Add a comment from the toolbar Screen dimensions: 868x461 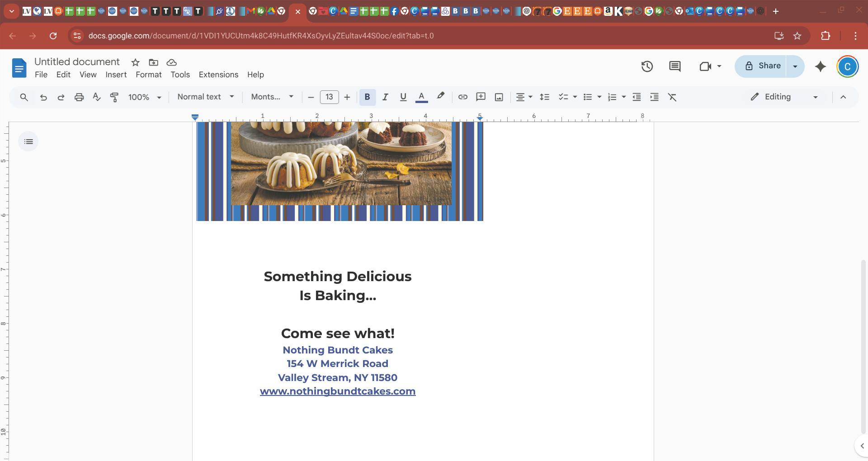[x=481, y=97]
